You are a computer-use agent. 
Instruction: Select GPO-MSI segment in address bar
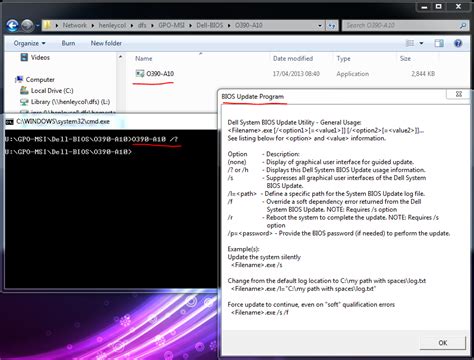171,25
